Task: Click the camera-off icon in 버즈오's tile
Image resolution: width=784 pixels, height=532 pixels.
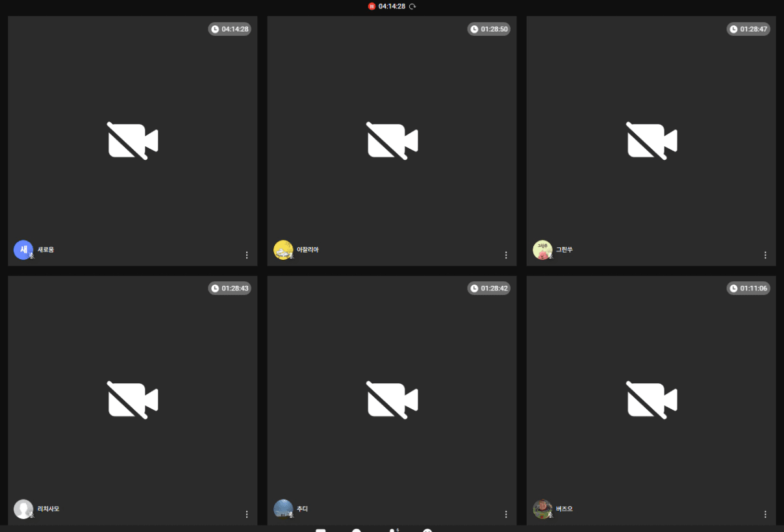Action: click(x=651, y=400)
